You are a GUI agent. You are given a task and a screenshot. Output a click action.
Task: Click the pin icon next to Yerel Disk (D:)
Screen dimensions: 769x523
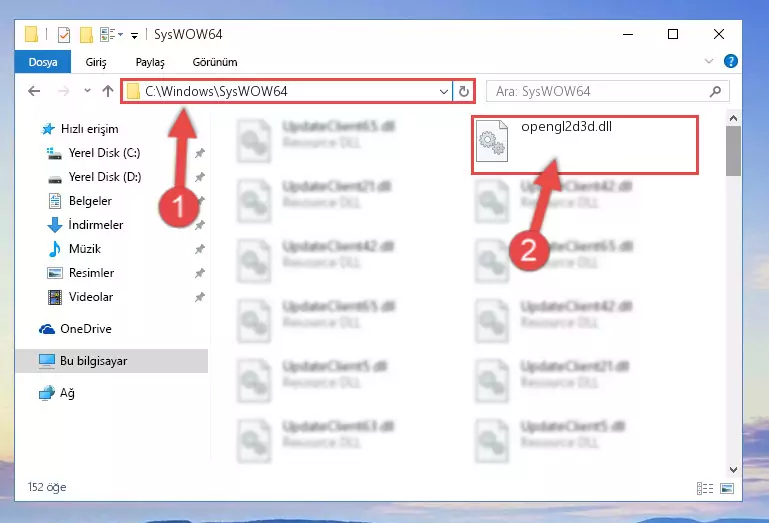tap(200, 177)
